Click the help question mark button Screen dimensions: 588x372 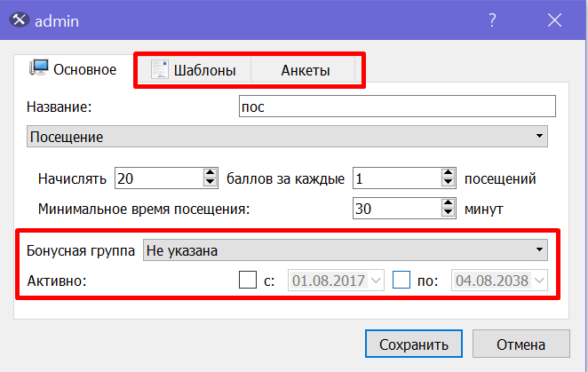[x=492, y=20]
